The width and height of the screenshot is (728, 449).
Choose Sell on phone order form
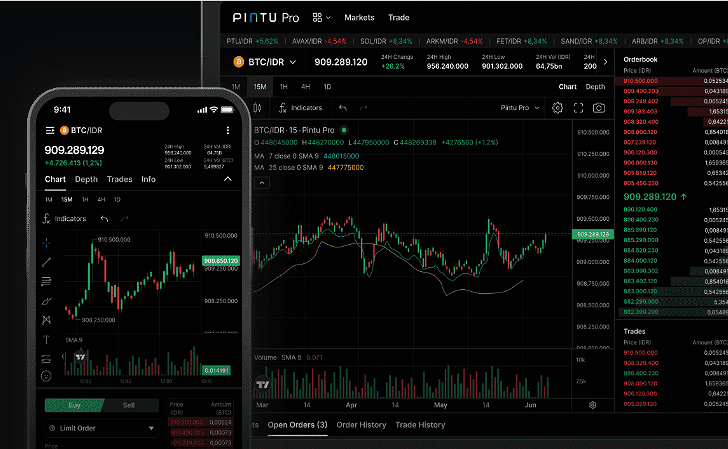pyautogui.click(x=129, y=405)
